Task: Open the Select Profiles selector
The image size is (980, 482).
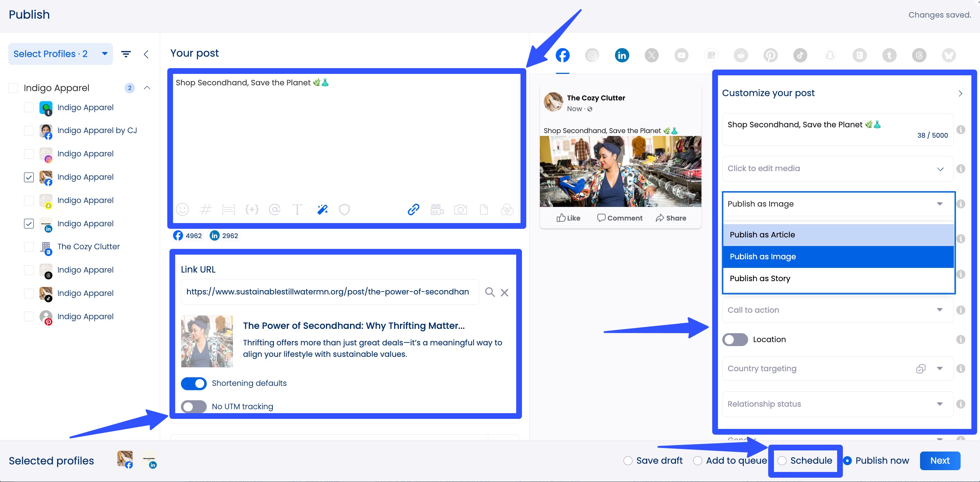Action: [60, 53]
